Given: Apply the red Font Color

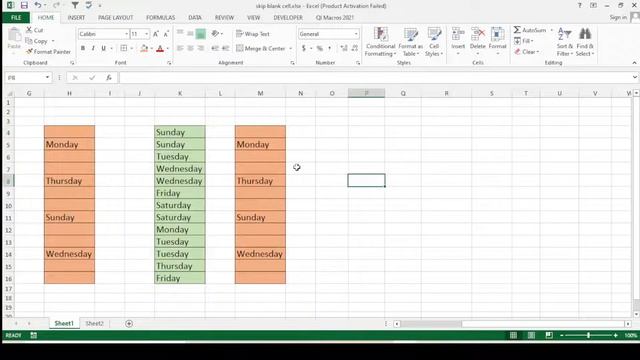Looking at the screenshot, I should (x=160, y=48).
